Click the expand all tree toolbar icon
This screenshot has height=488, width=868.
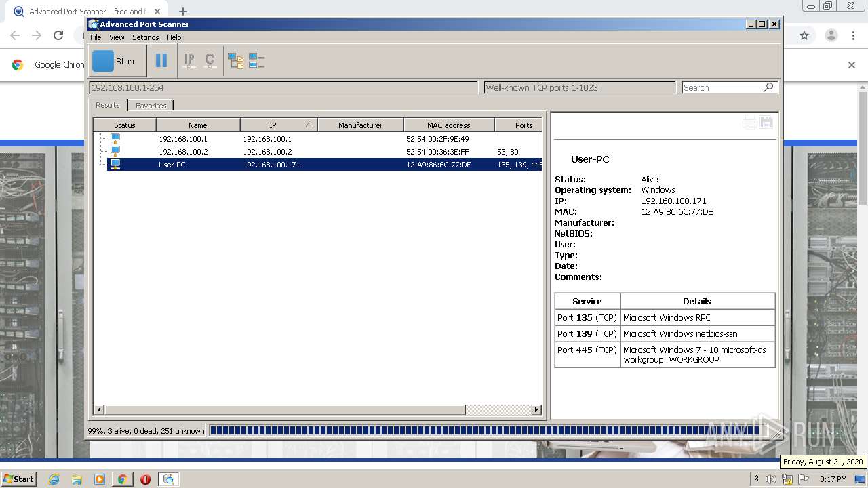235,61
